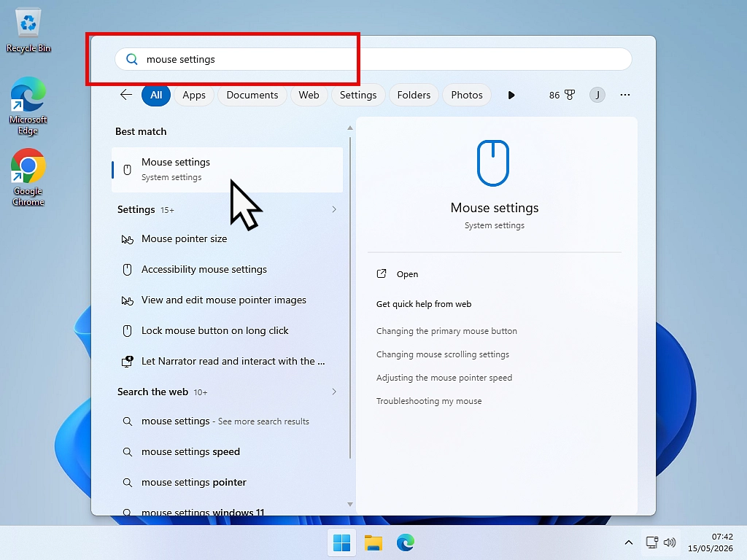Switch to the Apps filter tab
Screen dimensions: 747x560
(194, 95)
